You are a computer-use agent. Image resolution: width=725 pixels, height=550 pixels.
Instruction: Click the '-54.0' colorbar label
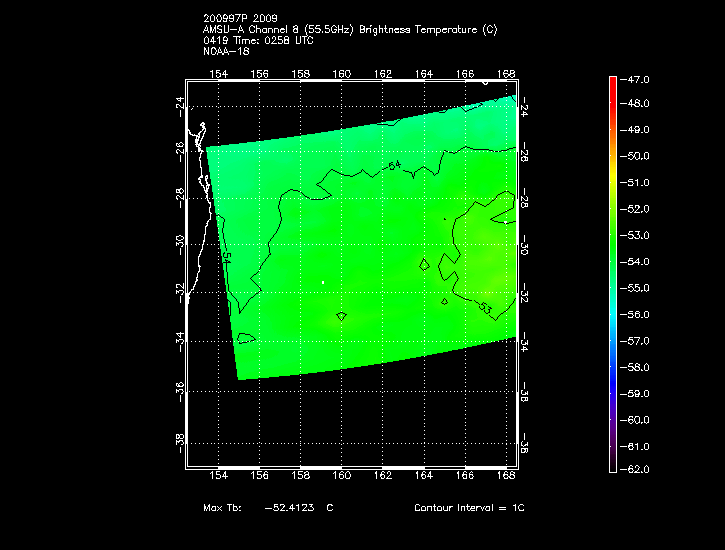(634, 262)
